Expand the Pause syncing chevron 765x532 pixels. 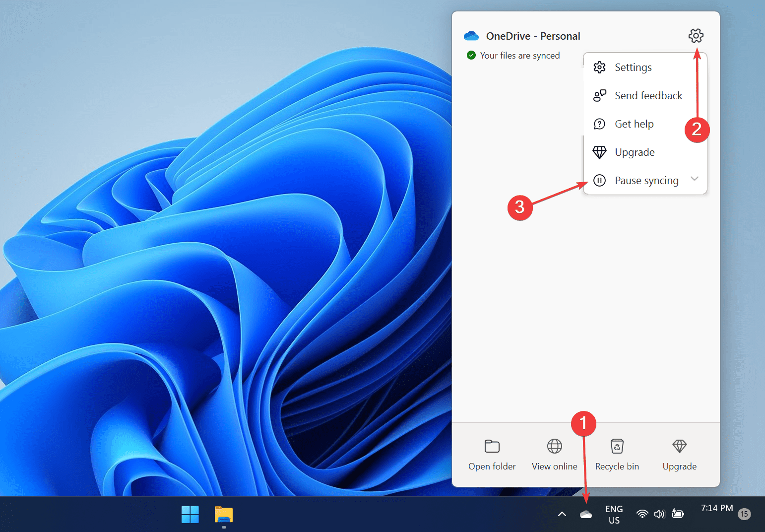click(695, 179)
